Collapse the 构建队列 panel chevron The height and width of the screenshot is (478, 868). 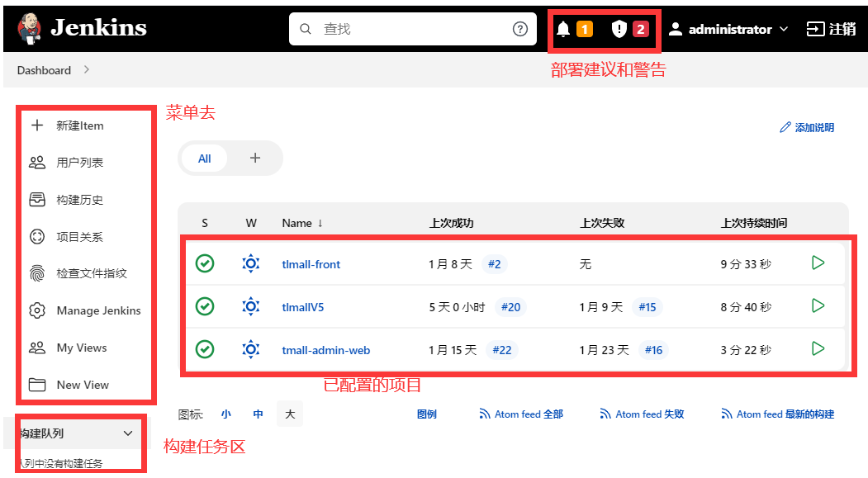click(128, 433)
